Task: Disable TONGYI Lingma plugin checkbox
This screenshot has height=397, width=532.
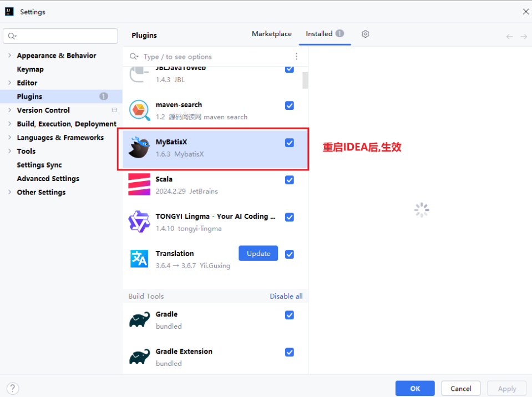Action: pyautogui.click(x=290, y=217)
